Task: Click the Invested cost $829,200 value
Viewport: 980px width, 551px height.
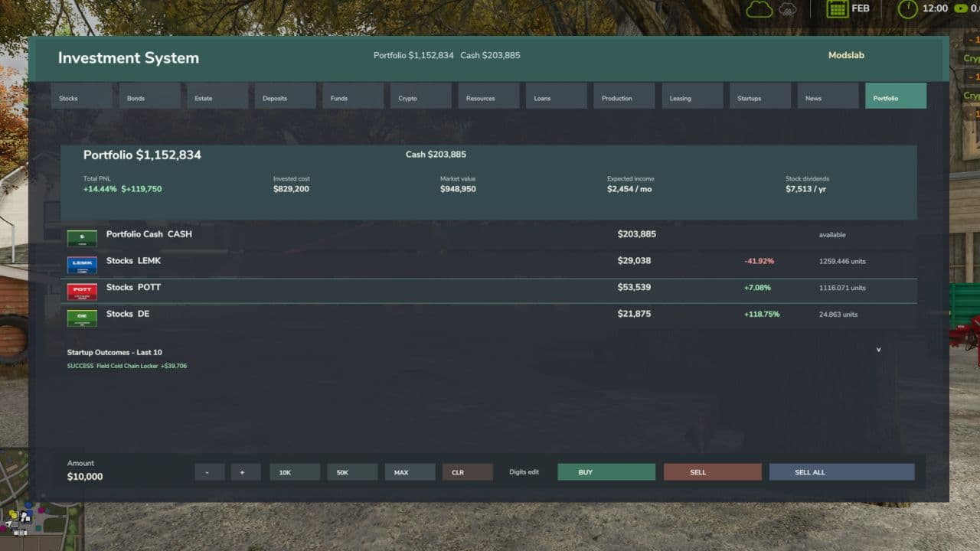Action: click(291, 189)
